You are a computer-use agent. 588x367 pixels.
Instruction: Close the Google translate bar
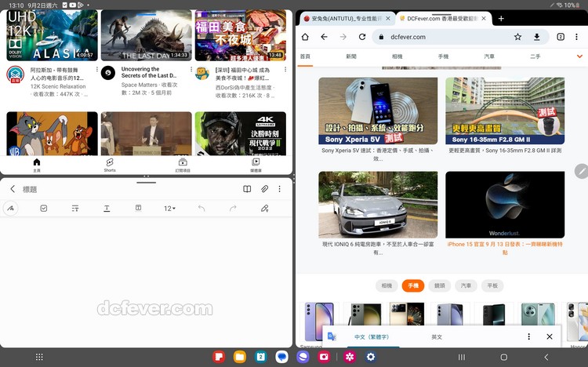[550, 336]
